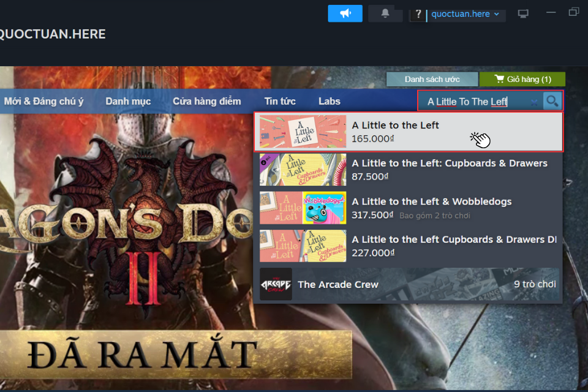This screenshot has height=392, width=588.
Task: Click the ĐÃ RA MẮT banner label
Action: 143,354
